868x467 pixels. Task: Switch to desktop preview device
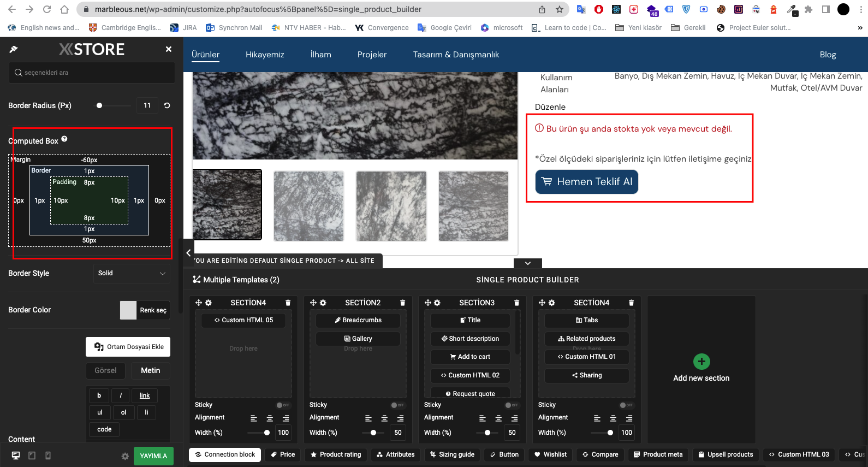(x=16, y=456)
